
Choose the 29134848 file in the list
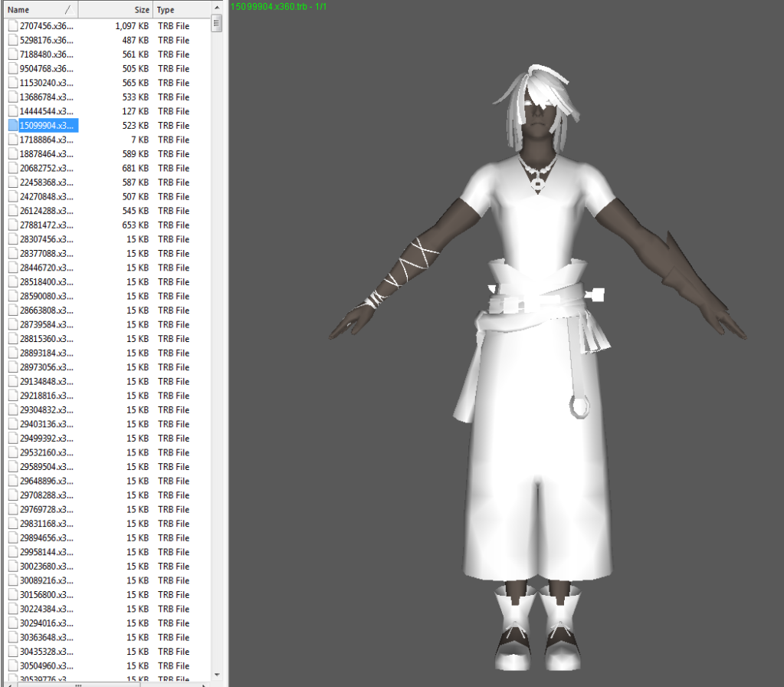click(x=46, y=381)
